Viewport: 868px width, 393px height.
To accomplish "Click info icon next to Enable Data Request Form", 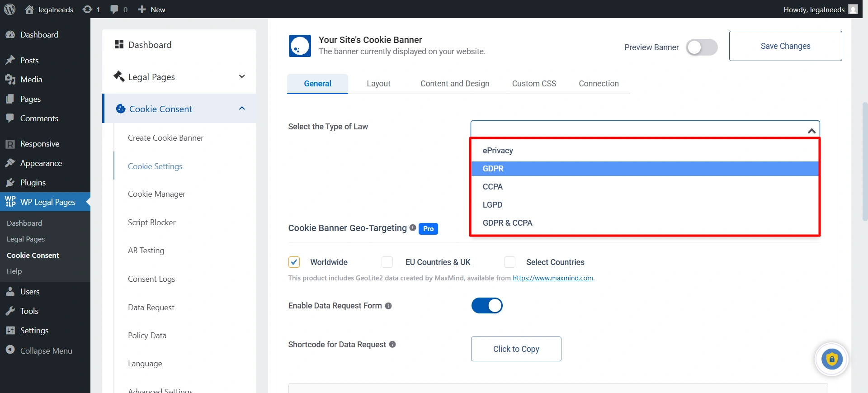I will tap(388, 306).
